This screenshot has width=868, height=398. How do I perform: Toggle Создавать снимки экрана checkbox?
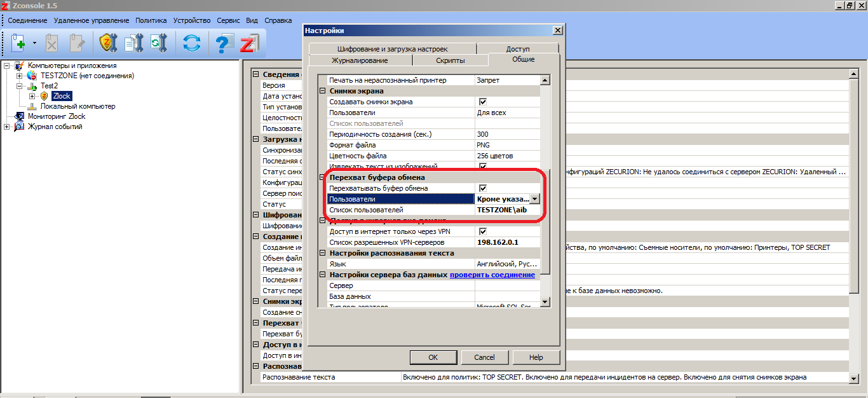(x=482, y=102)
